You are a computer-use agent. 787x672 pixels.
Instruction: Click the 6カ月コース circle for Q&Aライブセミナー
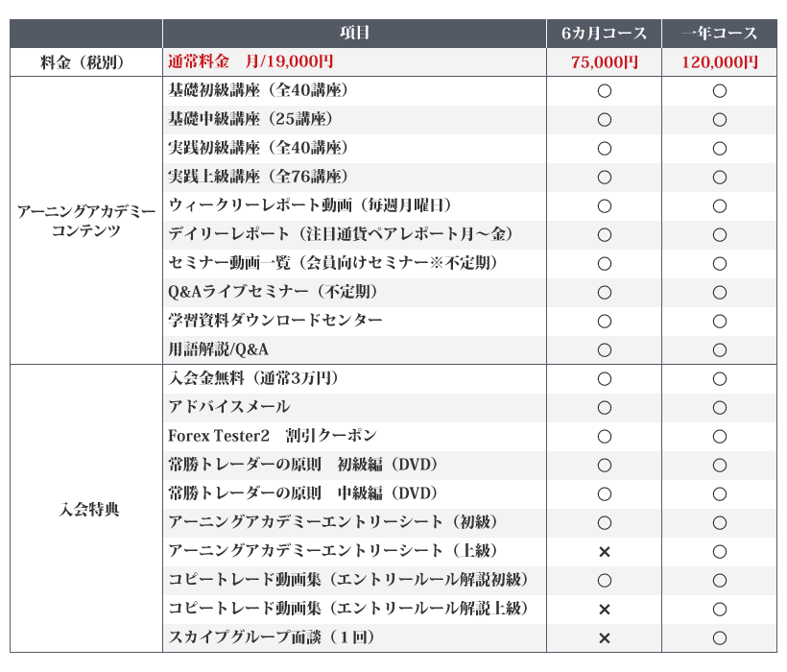[604, 293]
